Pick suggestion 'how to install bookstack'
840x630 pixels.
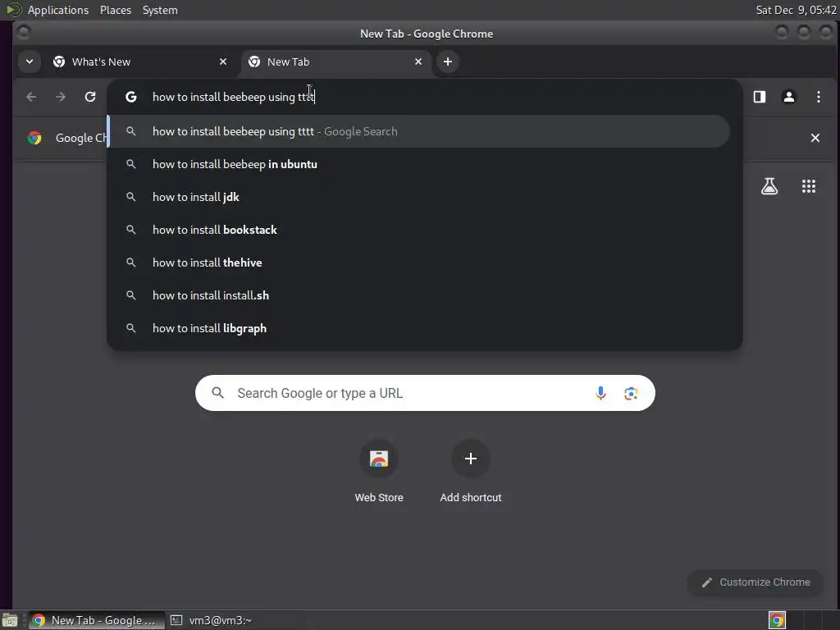tap(419, 230)
